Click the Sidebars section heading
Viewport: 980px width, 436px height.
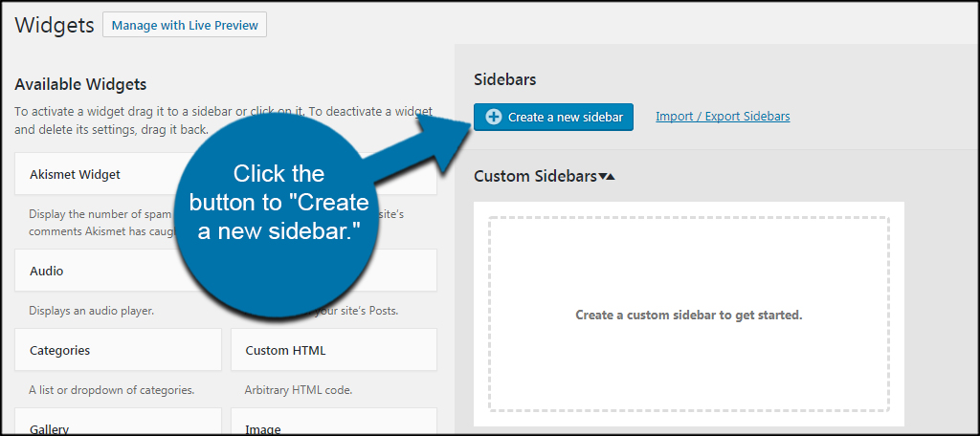tap(505, 79)
